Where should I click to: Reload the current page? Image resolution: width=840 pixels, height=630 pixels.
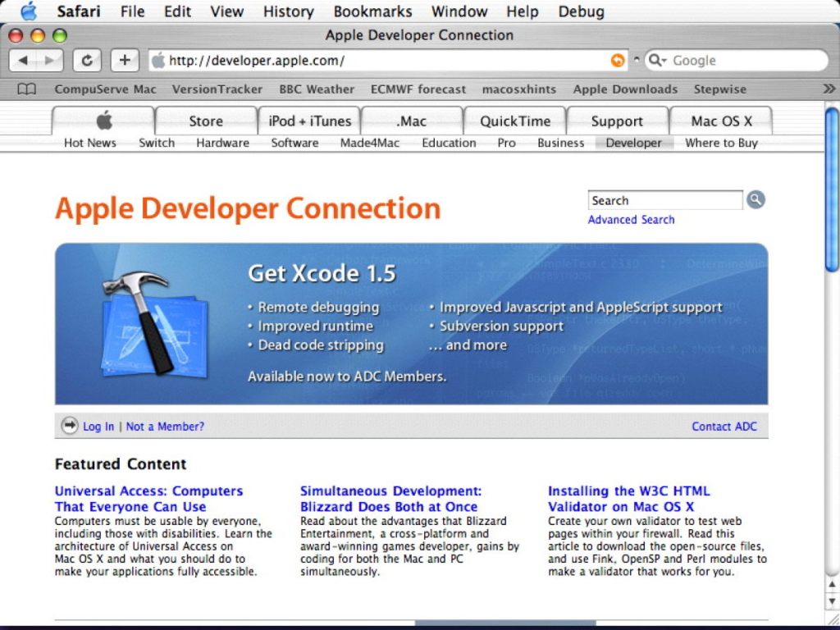tap(87, 60)
